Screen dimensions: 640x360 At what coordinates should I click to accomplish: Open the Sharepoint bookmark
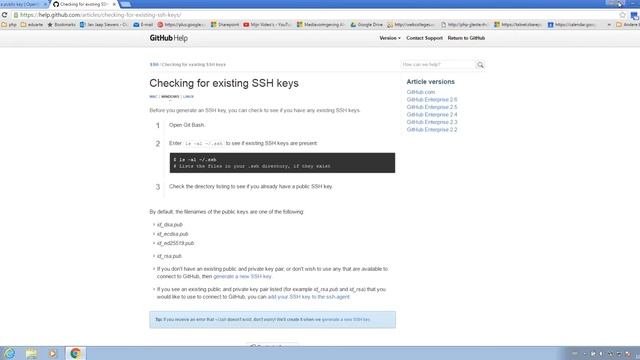[x=225, y=24]
